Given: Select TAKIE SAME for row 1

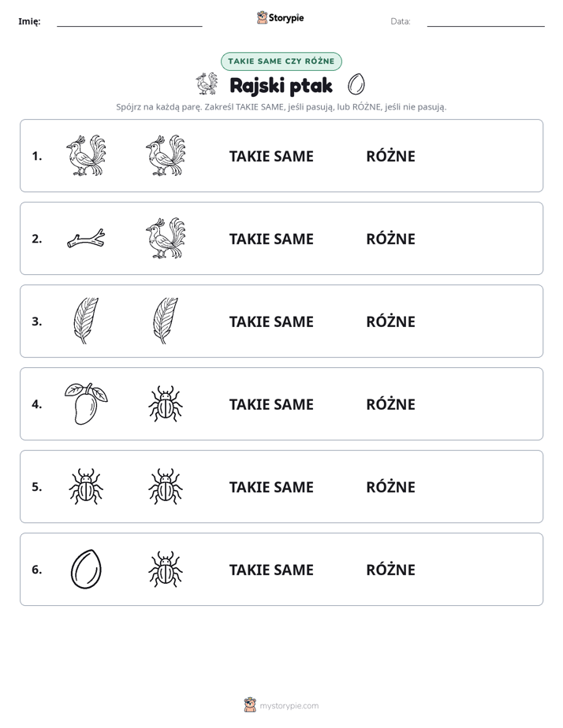Looking at the screenshot, I should (x=271, y=157).
